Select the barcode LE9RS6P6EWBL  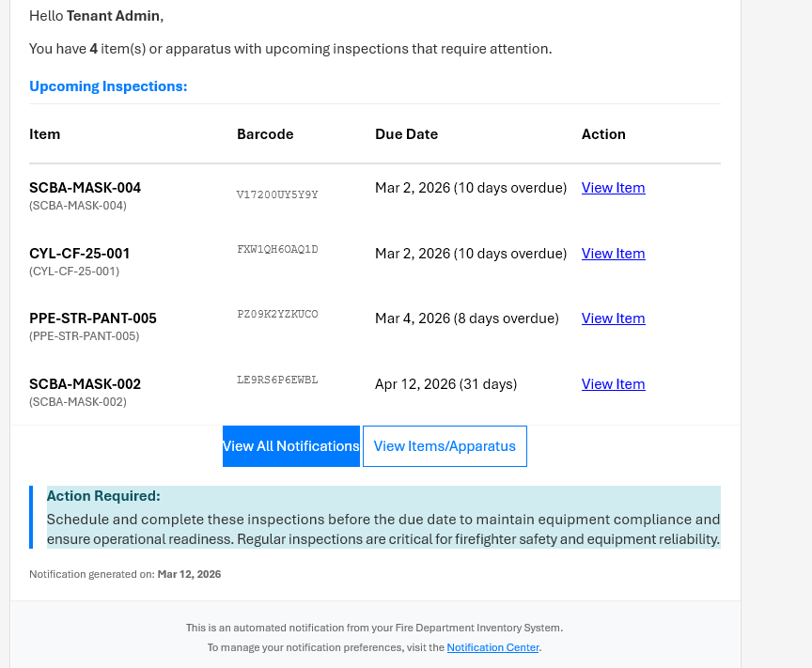tap(277, 380)
